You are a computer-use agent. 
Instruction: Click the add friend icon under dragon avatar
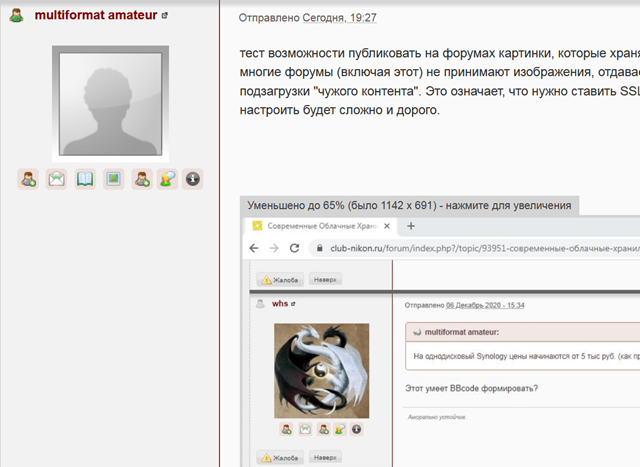point(287,429)
